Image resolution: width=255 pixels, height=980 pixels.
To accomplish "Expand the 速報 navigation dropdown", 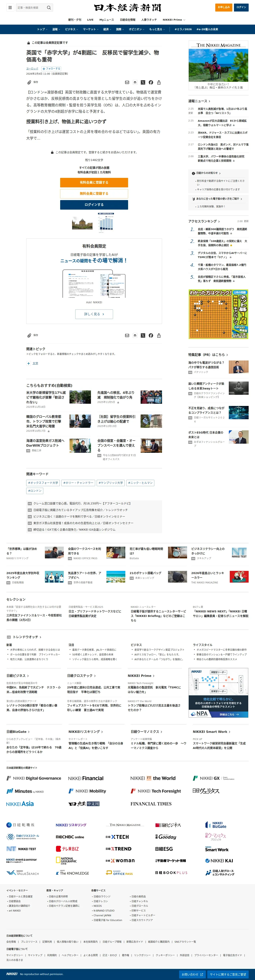I will click(x=56, y=29).
